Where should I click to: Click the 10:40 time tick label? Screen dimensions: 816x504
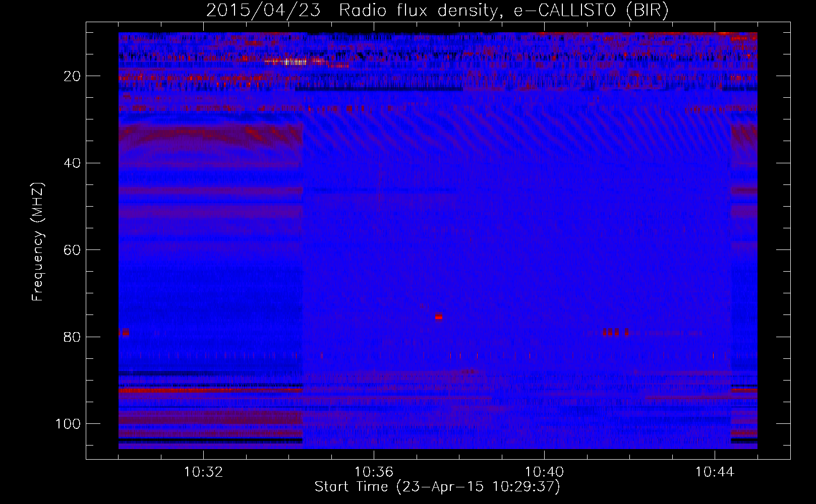544,472
